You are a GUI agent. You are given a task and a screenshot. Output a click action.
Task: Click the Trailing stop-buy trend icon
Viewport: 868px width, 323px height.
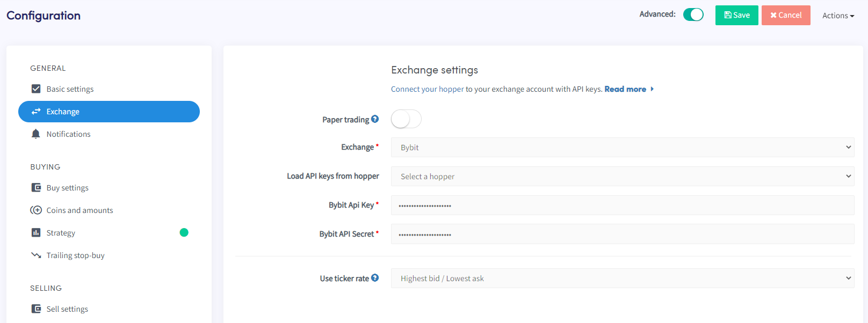click(x=36, y=255)
